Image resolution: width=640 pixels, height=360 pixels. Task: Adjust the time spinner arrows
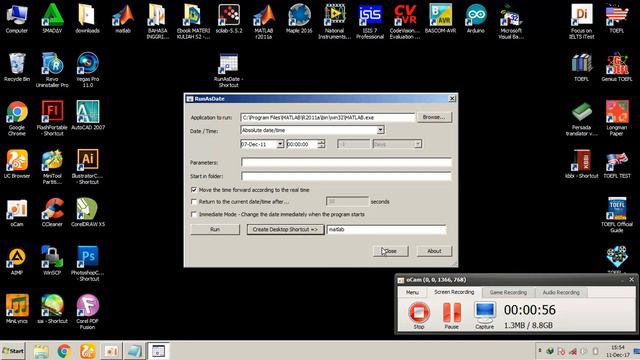pos(321,144)
